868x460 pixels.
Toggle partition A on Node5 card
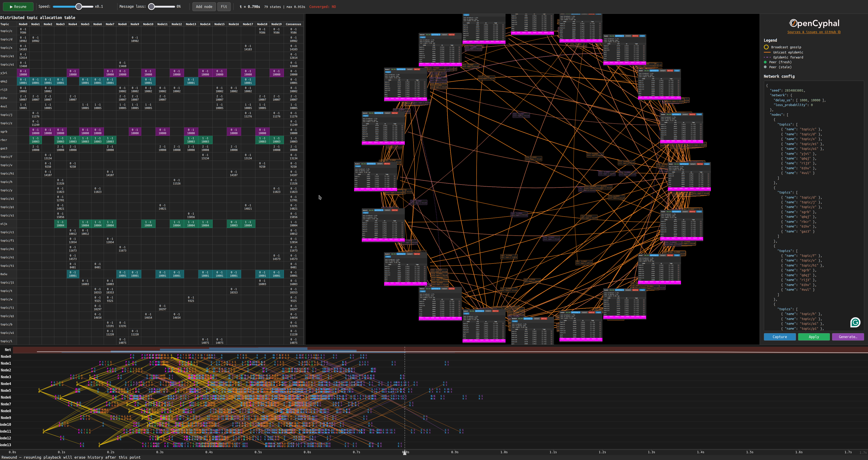click(x=684, y=164)
